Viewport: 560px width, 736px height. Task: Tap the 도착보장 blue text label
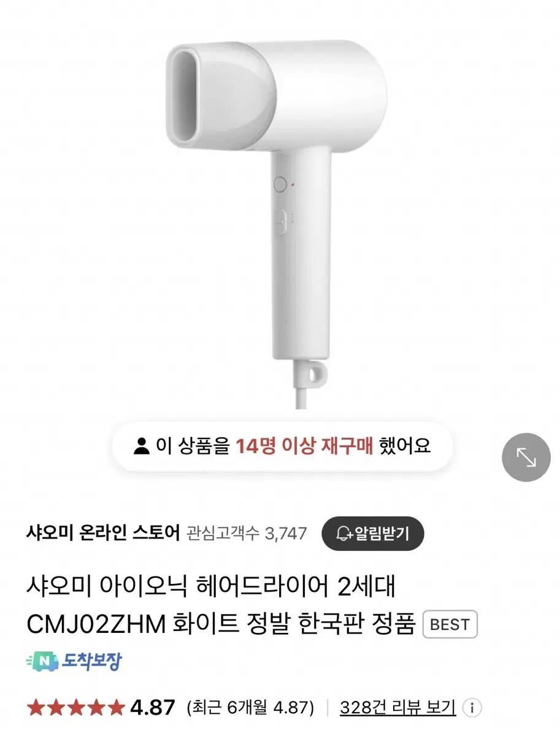pyautogui.click(x=91, y=661)
